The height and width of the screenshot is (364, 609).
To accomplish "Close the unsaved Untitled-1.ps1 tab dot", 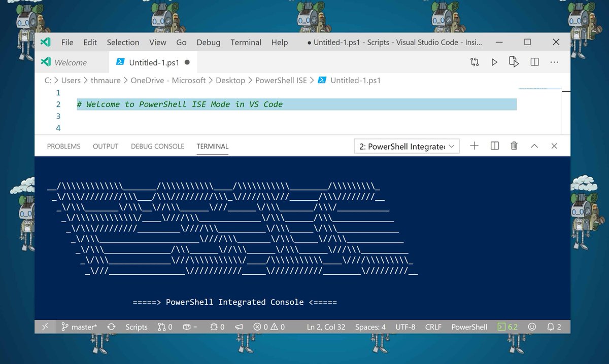I will (x=187, y=62).
